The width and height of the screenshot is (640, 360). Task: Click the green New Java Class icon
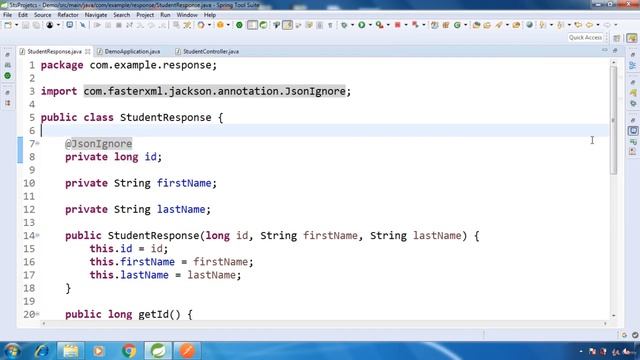point(457,25)
